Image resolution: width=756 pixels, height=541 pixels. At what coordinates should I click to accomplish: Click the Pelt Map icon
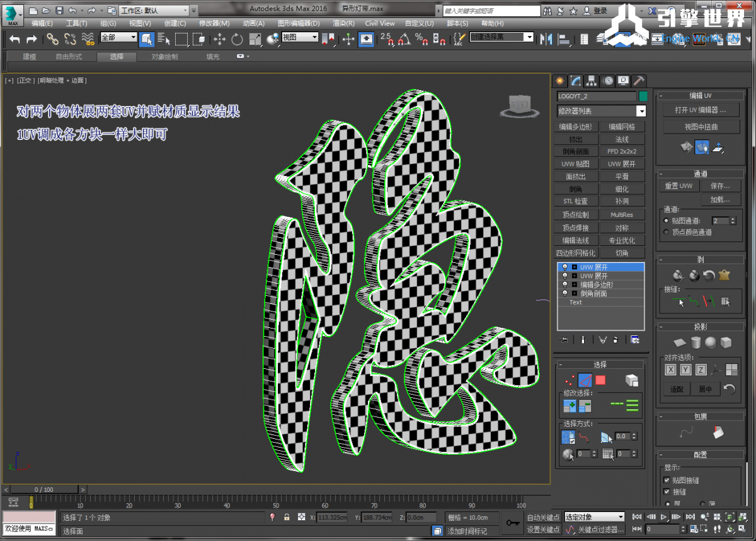pyautogui.click(x=724, y=275)
